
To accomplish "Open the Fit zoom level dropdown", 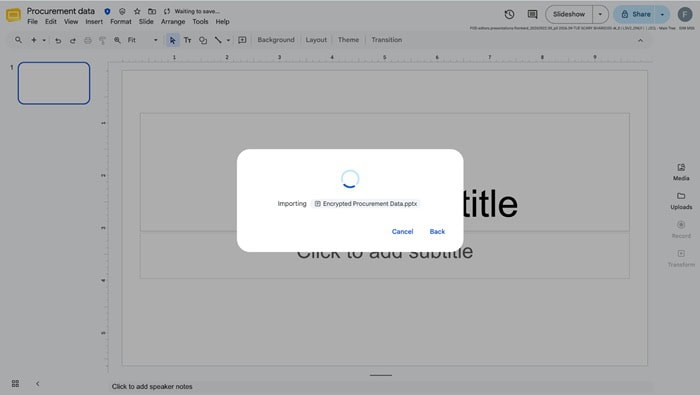I will click(x=142, y=40).
